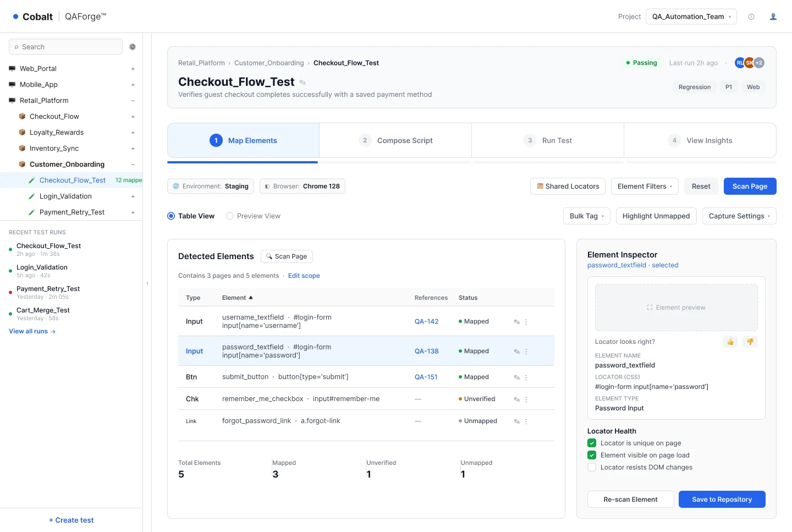
Task: Open the View all runs link
Action: point(32,331)
